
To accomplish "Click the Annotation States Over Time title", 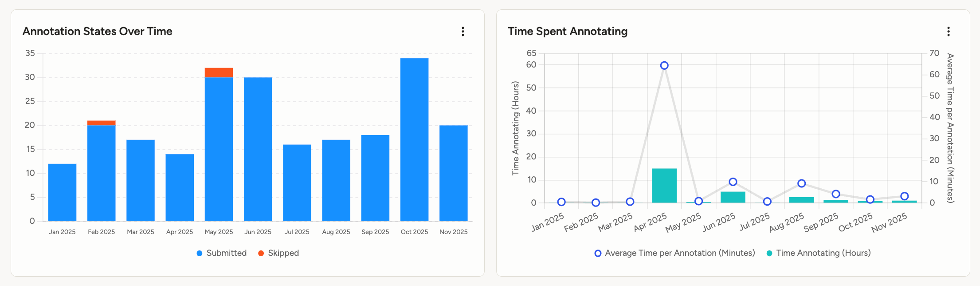I will (98, 32).
